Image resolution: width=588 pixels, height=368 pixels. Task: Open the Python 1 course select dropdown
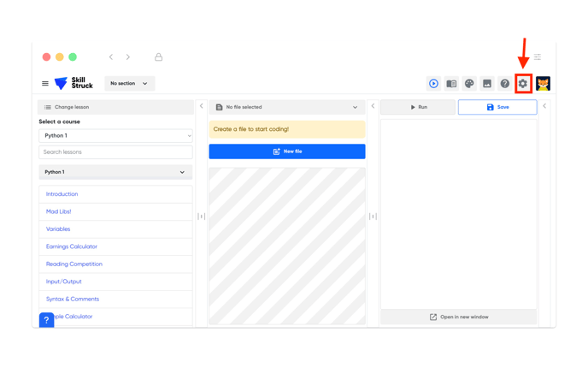click(115, 135)
